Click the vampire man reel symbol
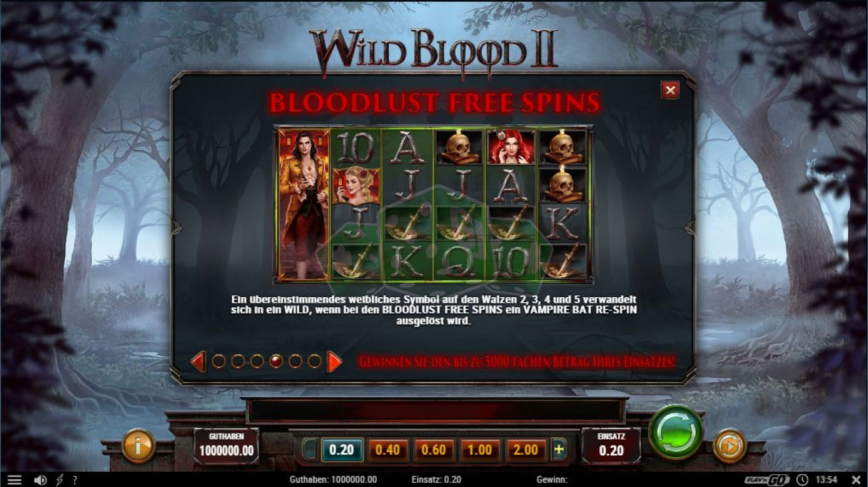The width and height of the screenshot is (868, 487). 304,204
